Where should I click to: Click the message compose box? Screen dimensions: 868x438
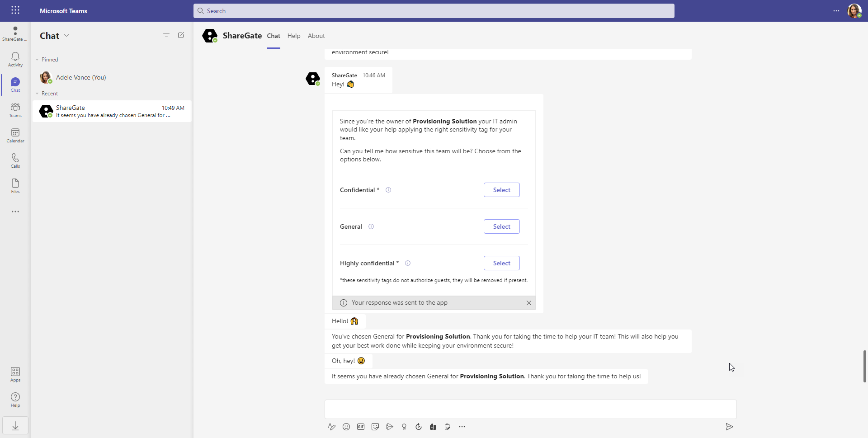coord(531,409)
